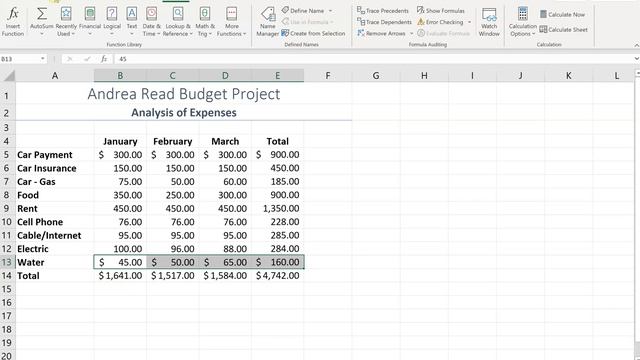Image resolution: width=640 pixels, height=360 pixels.
Task: Open Logical functions list
Action: [112, 22]
